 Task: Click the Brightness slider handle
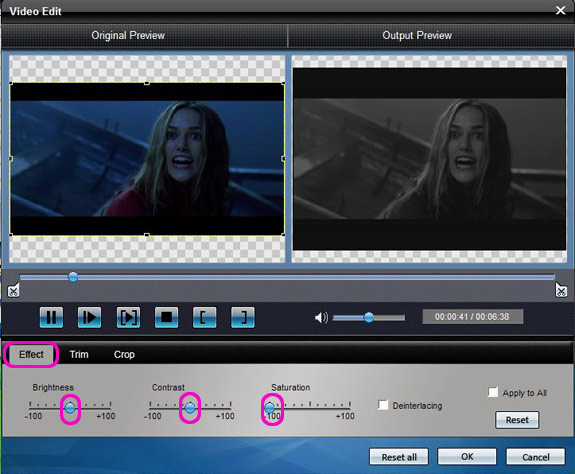pyautogui.click(x=70, y=407)
